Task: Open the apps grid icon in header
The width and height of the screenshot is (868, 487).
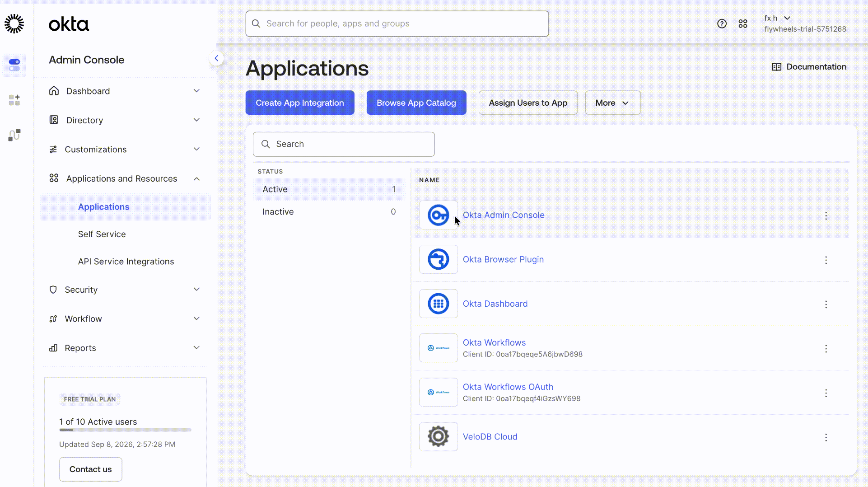Action: point(743,23)
